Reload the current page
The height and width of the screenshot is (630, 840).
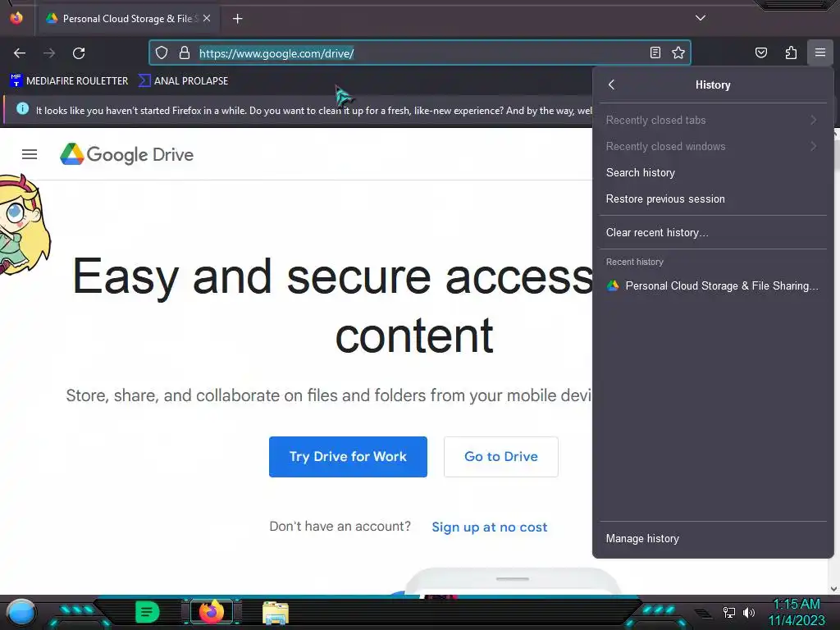point(79,53)
